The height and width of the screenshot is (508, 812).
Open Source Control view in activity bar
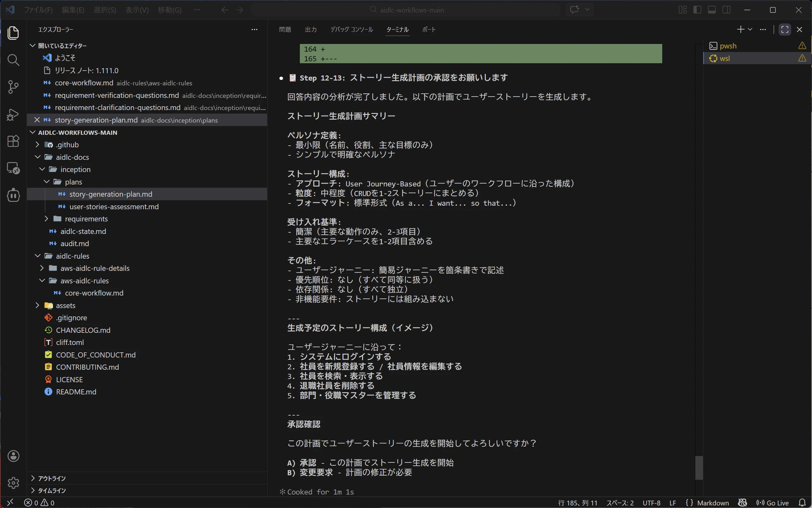pos(13,87)
